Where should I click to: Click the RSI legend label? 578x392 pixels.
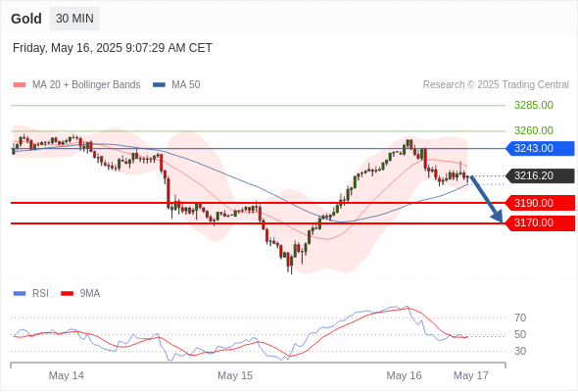tap(40, 294)
